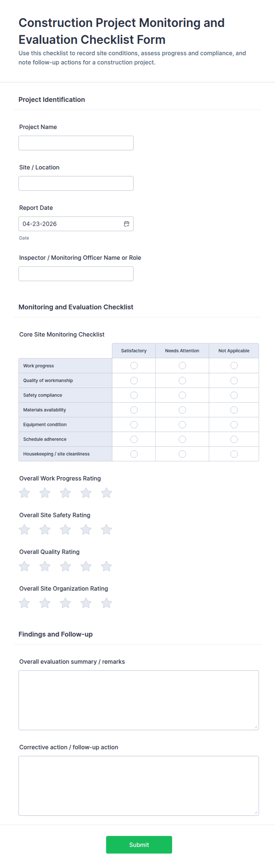This screenshot has height=868, width=275.
Task: Set Equipment condition to Not Applicable
Action: (234, 425)
